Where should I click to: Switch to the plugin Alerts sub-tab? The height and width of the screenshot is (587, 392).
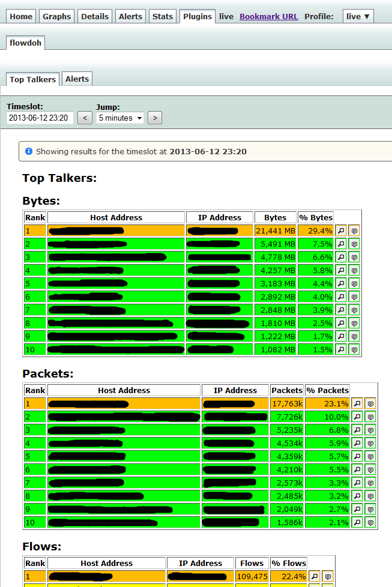point(77,79)
